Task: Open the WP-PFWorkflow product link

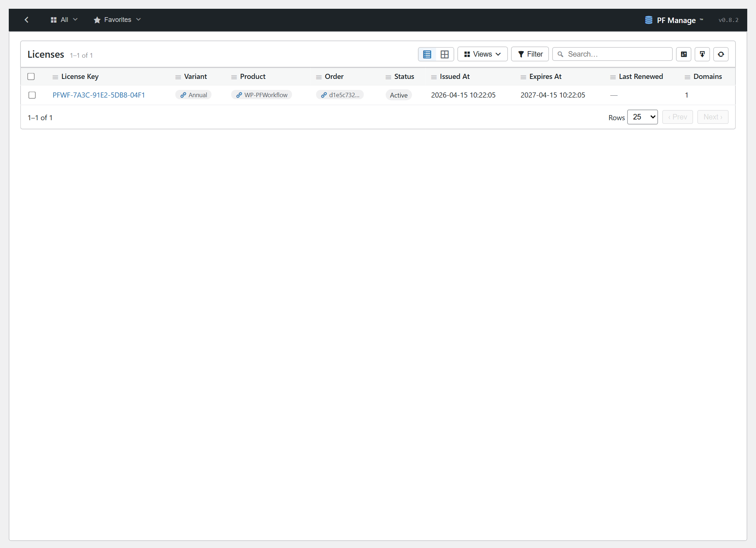Action: (x=261, y=95)
